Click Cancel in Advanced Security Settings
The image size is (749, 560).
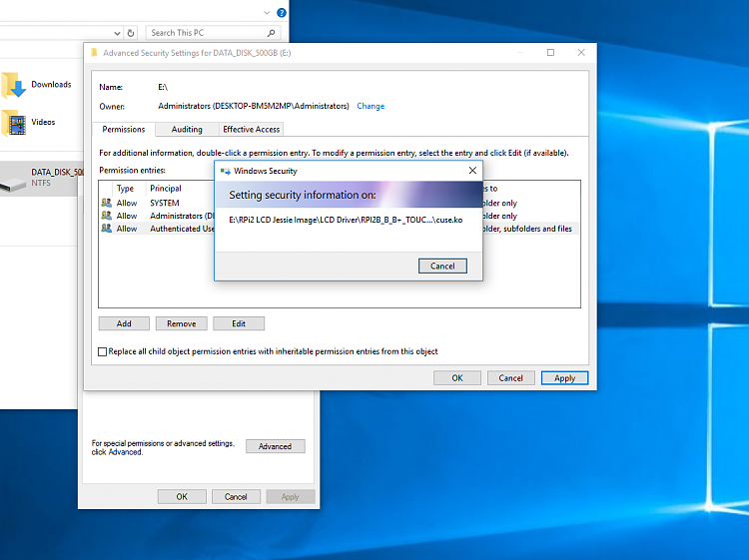[x=510, y=378]
